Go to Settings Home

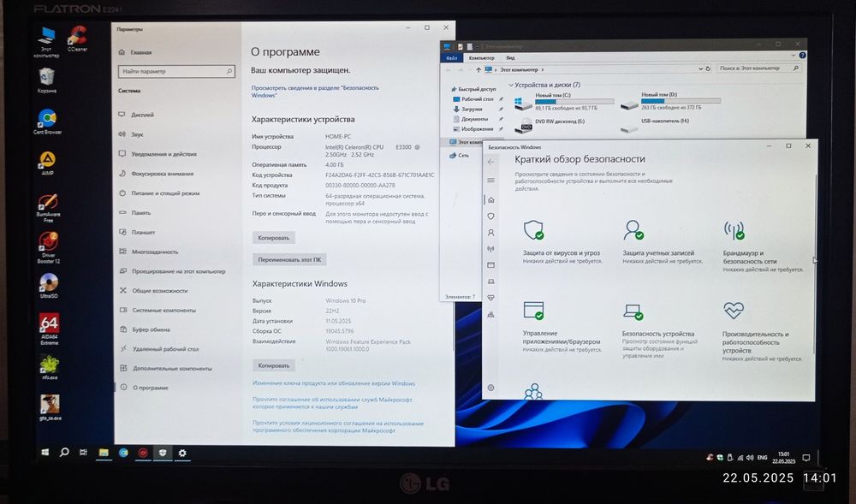point(135,52)
